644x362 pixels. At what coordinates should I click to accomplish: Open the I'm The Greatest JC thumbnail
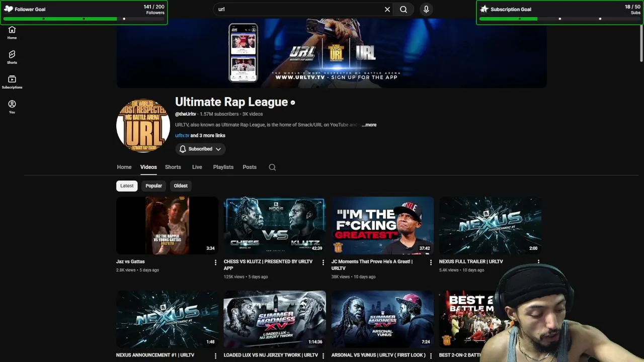tap(382, 225)
